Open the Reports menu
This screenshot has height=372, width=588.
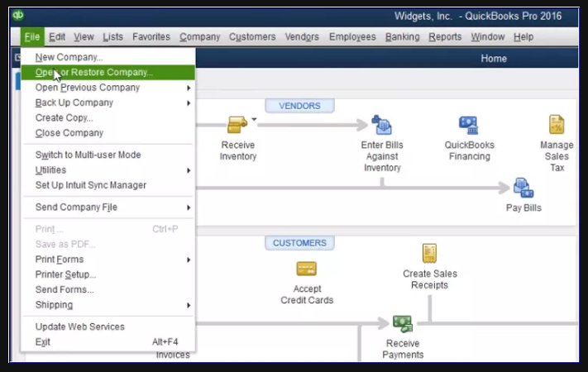coord(445,36)
